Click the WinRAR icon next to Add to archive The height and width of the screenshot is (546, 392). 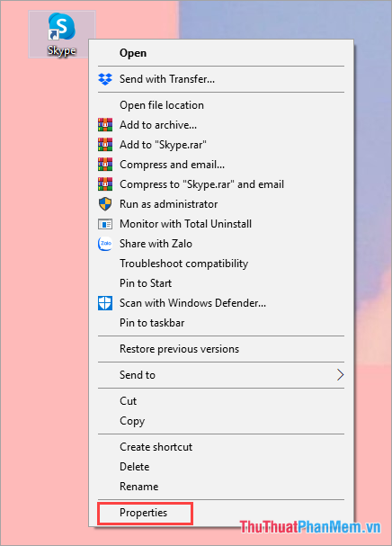[x=105, y=125]
